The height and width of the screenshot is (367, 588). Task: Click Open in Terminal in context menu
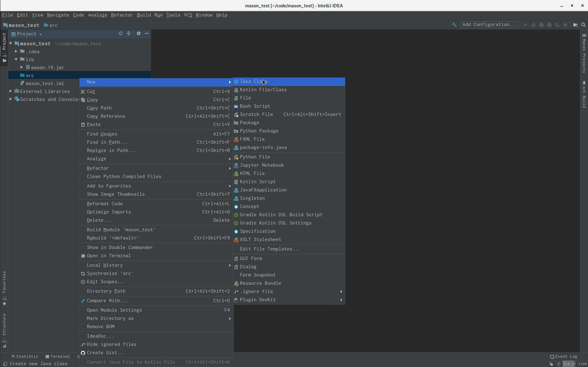pos(156,256)
